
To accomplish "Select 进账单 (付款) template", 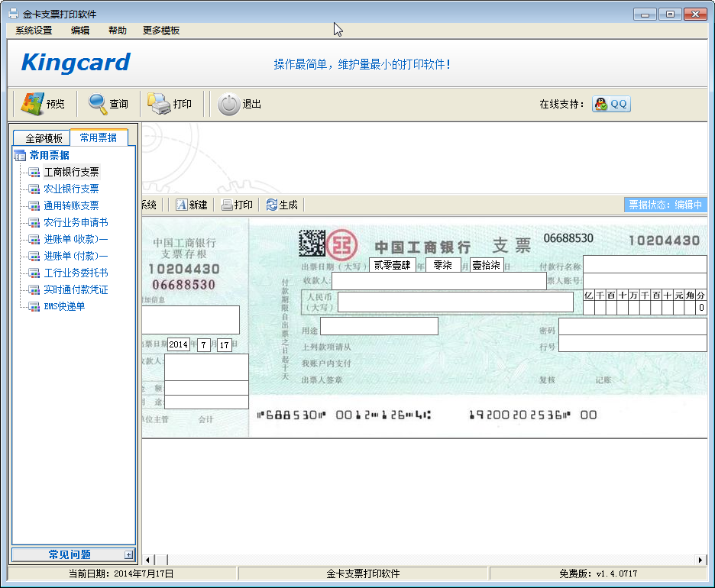I will point(76,256).
